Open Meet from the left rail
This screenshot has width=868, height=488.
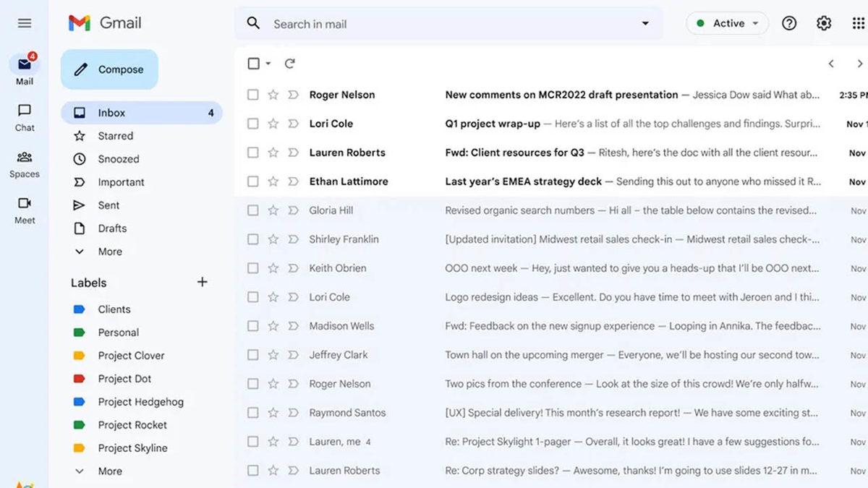point(24,210)
